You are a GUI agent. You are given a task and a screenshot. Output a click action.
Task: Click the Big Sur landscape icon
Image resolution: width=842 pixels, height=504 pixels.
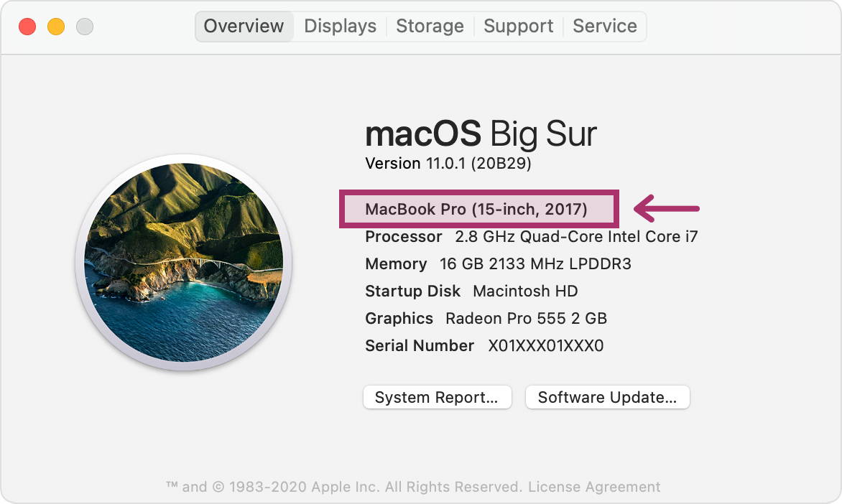184,262
